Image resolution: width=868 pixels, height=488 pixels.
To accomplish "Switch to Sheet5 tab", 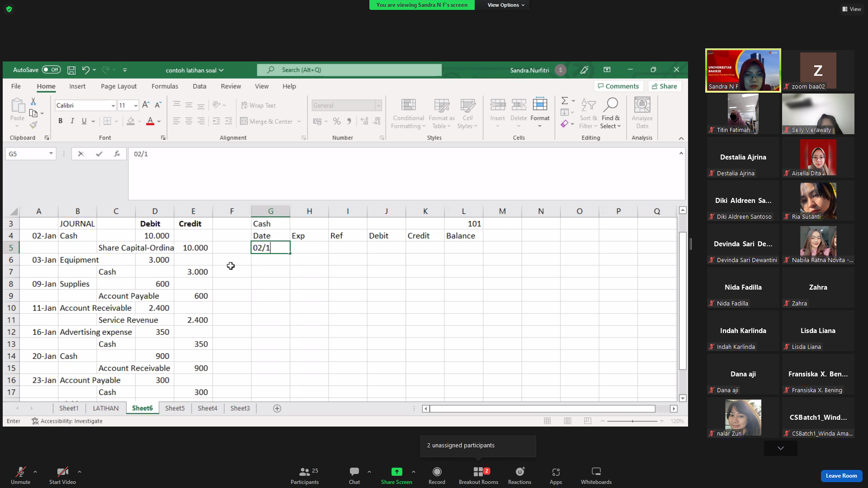I will click(175, 408).
